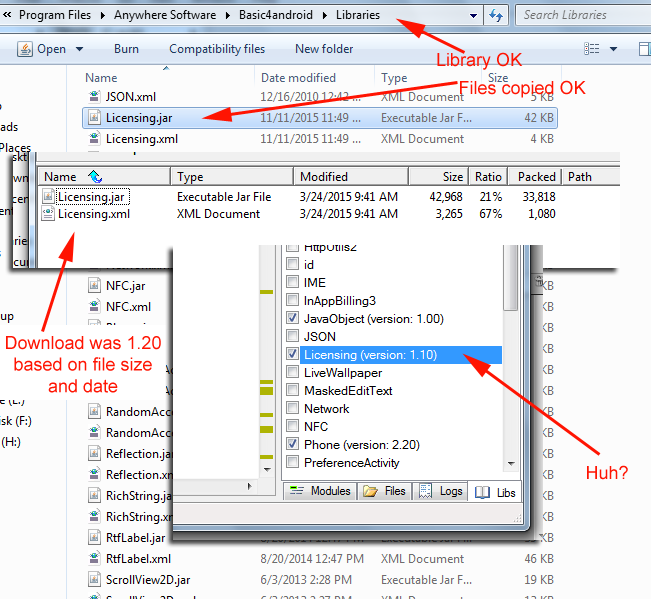This screenshot has width=651, height=599.
Task: Click the NFC.xml file icon
Action: 94,306
